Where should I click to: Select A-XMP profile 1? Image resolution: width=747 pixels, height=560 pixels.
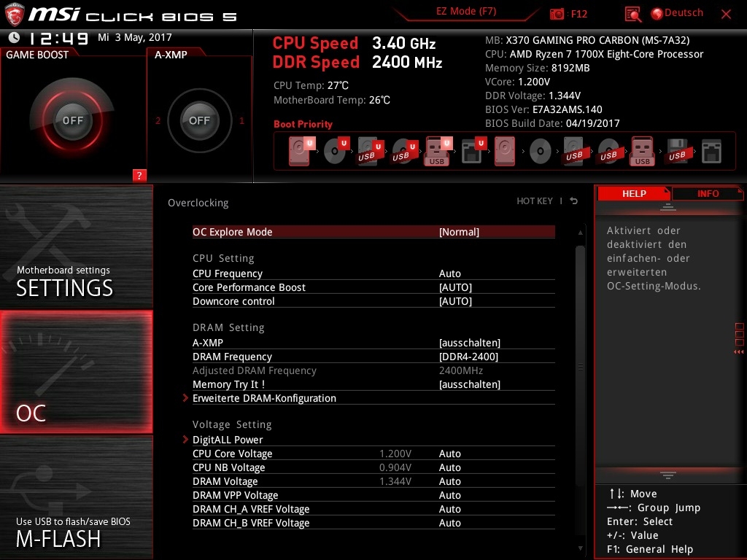[x=241, y=120]
